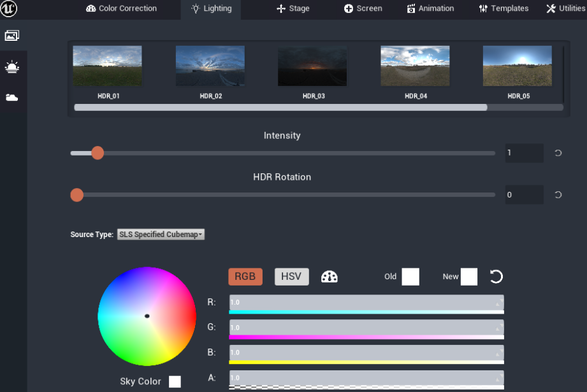Select the Lighting tab
This screenshot has height=392, width=587.
pos(212,9)
